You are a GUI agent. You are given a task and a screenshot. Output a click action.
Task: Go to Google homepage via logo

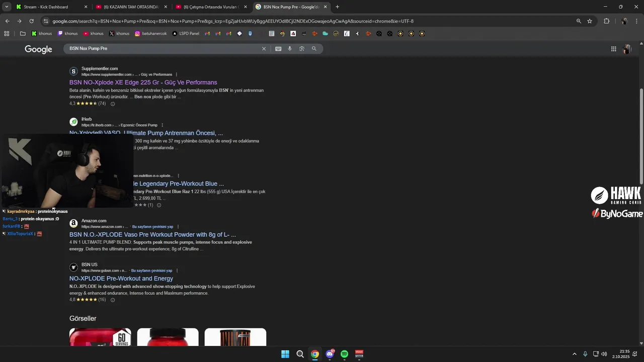(38, 49)
